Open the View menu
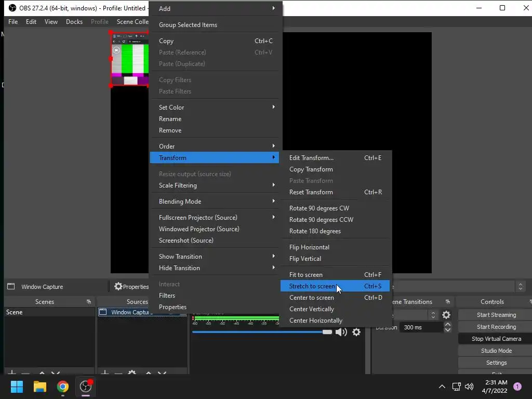This screenshot has height=399, width=532. pos(51,22)
